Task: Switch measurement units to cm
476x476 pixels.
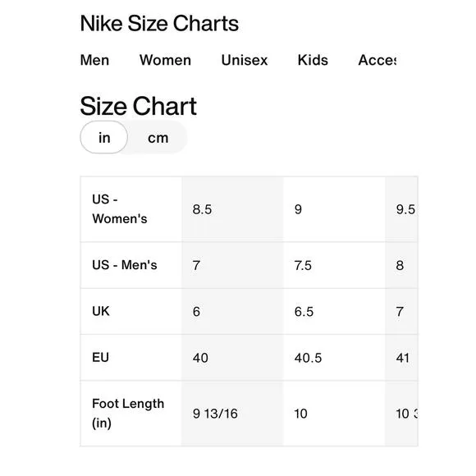Action: (x=158, y=138)
